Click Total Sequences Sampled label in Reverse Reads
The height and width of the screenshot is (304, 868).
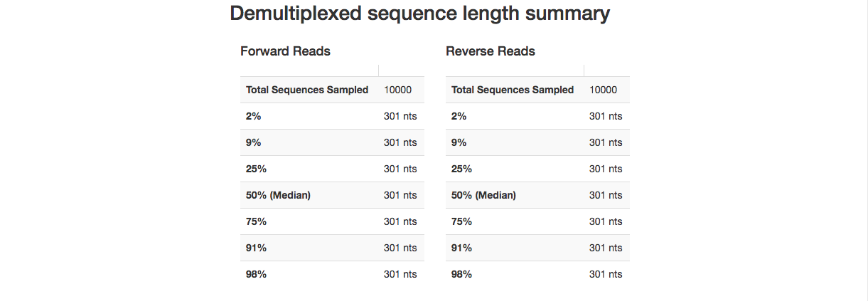513,90
